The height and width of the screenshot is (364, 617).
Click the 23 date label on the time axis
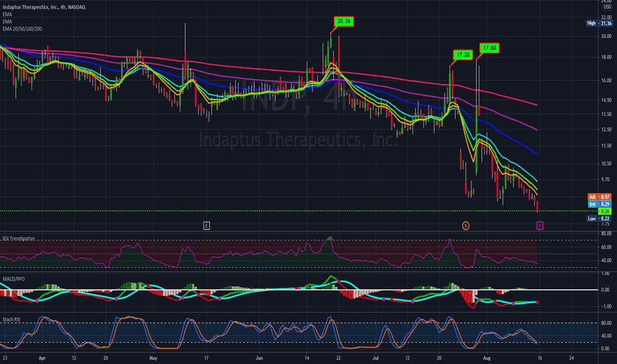5,358
